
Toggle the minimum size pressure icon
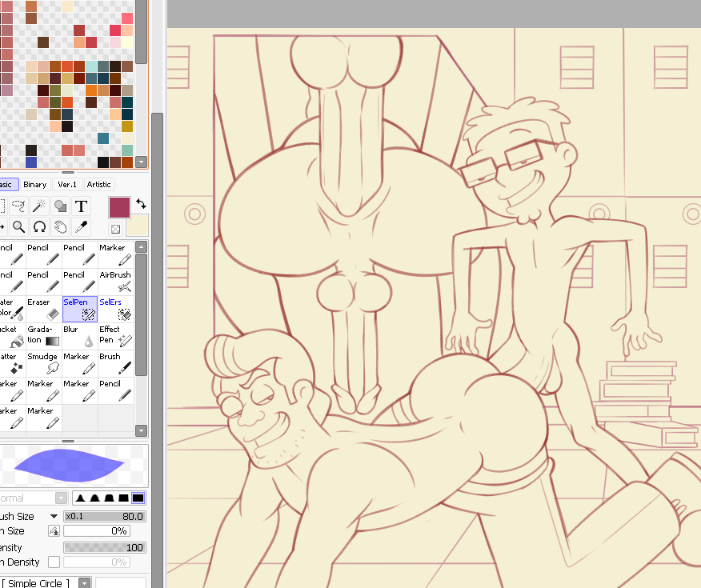tap(54, 531)
